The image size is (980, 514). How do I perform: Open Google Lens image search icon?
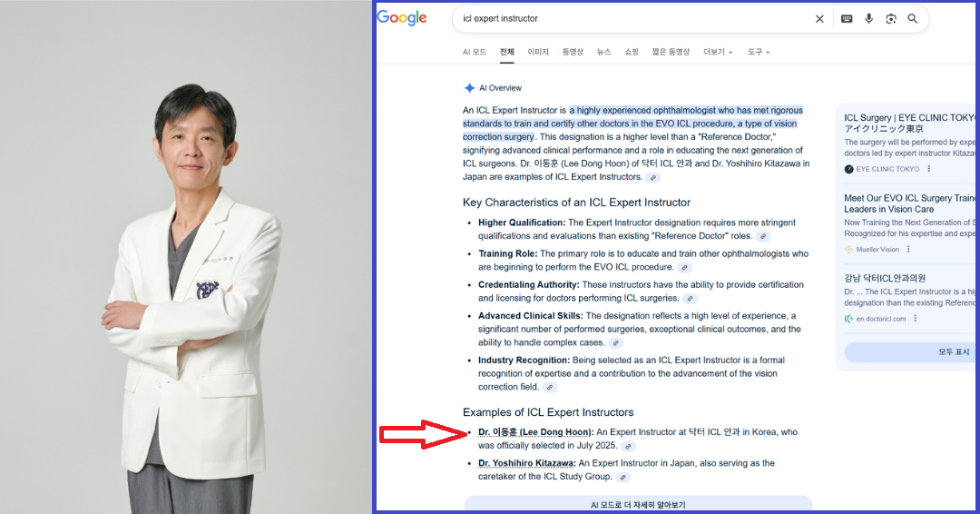tap(891, 19)
